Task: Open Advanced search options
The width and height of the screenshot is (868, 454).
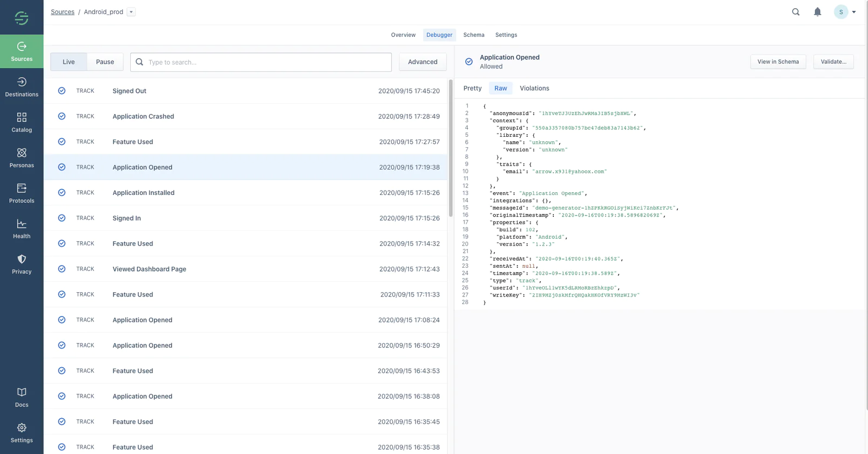Action: click(423, 62)
